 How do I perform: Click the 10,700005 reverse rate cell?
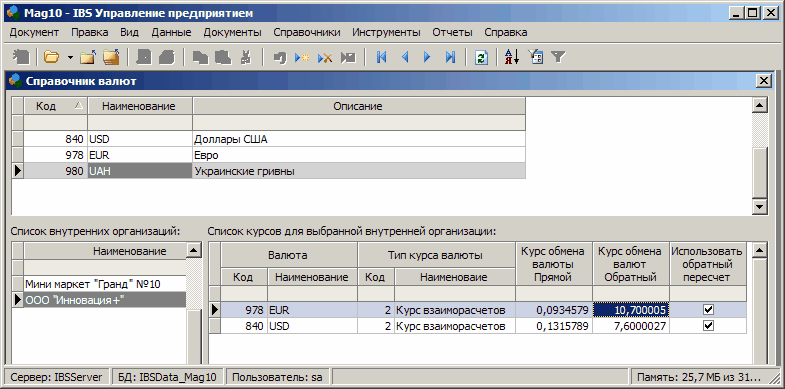pyautogui.click(x=631, y=310)
